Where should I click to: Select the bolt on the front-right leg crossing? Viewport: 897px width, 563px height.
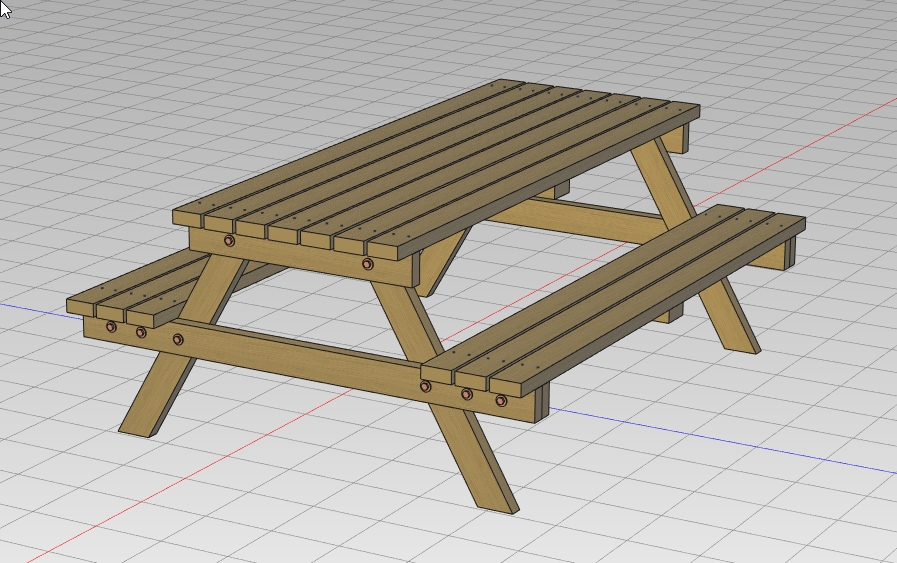click(x=426, y=386)
